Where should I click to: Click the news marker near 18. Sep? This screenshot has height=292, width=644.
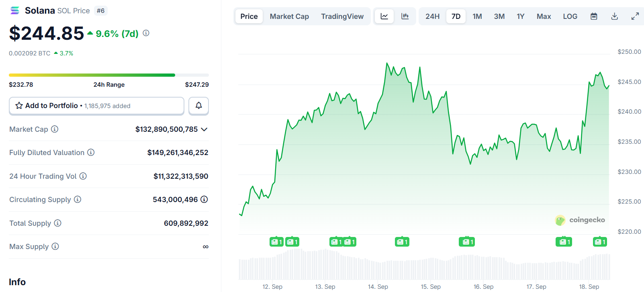click(600, 242)
